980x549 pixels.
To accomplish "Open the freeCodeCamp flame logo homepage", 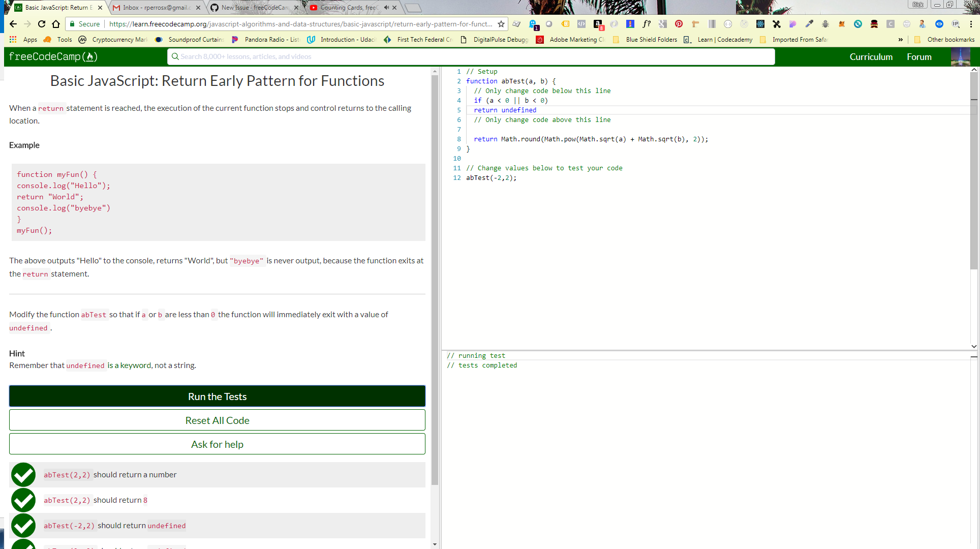I will 53,56.
